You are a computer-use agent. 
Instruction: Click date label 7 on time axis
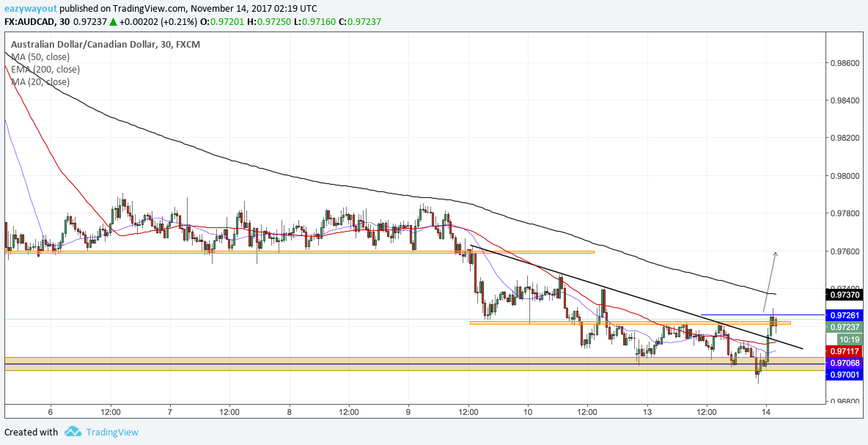(x=170, y=412)
